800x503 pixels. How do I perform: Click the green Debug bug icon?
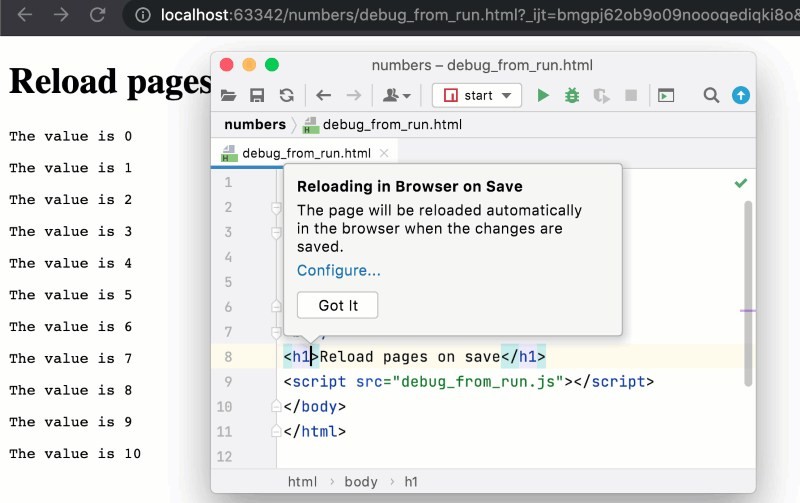click(x=572, y=95)
